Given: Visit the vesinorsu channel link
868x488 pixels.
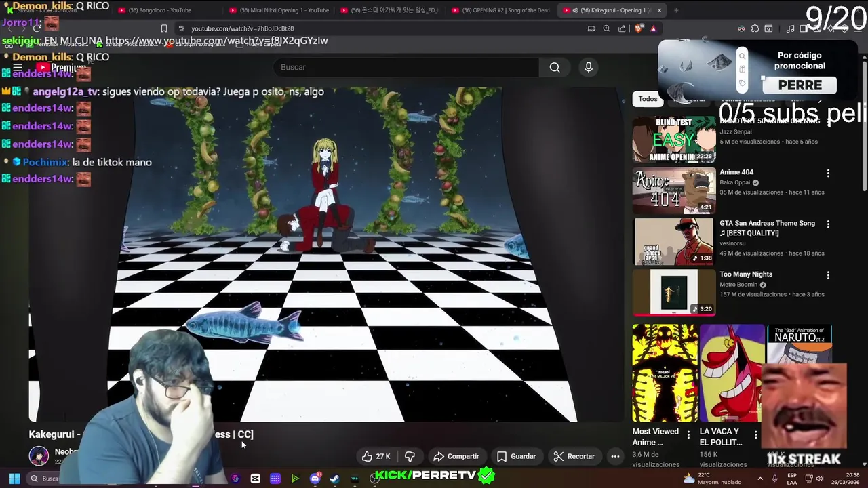Looking at the screenshot, I should pos(733,243).
